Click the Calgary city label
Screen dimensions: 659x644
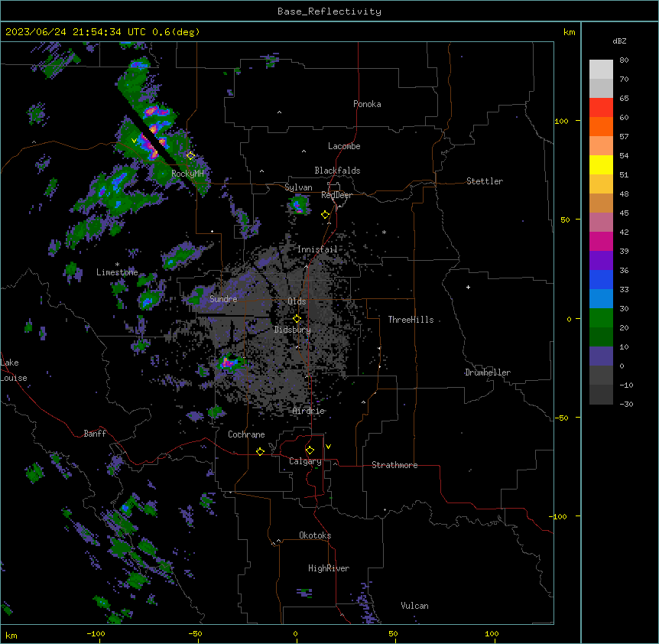pyautogui.click(x=305, y=461)
